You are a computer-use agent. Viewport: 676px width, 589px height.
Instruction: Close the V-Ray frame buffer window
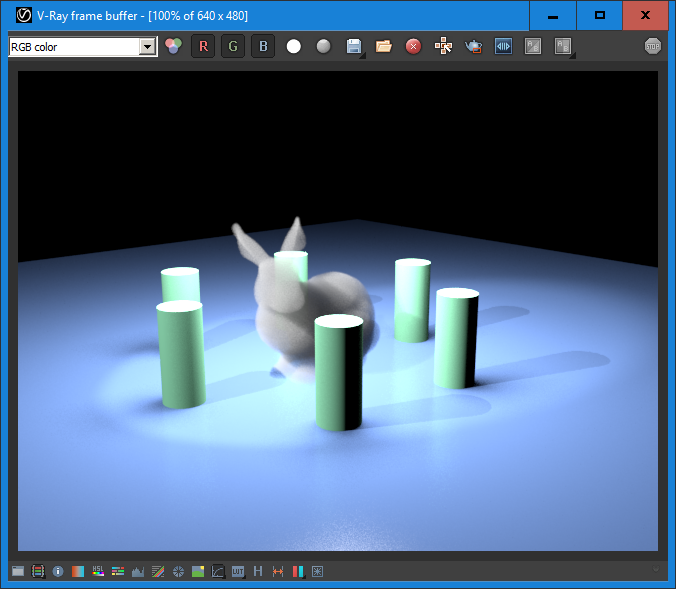645,16
